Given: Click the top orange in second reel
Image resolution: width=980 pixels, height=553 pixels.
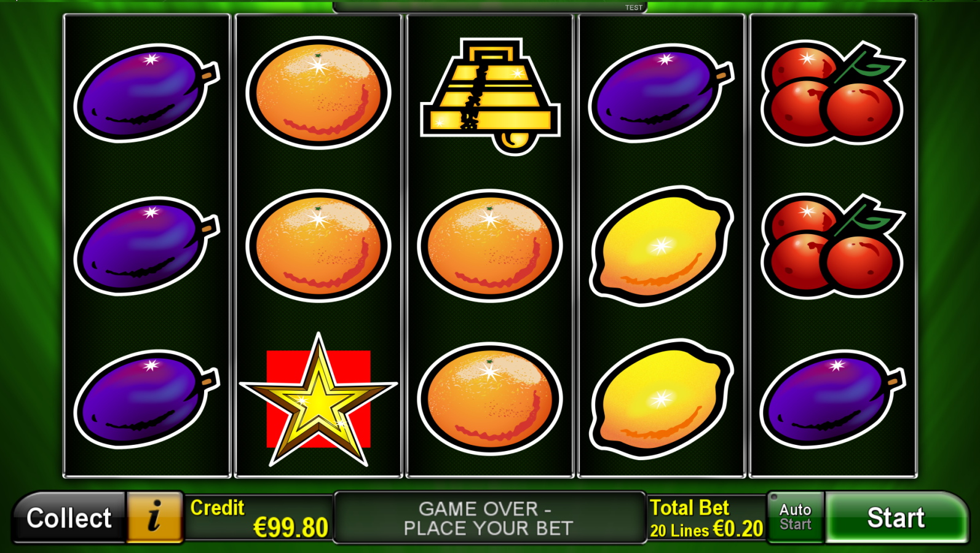Looking at the screenshot, I should pos(318,93).
